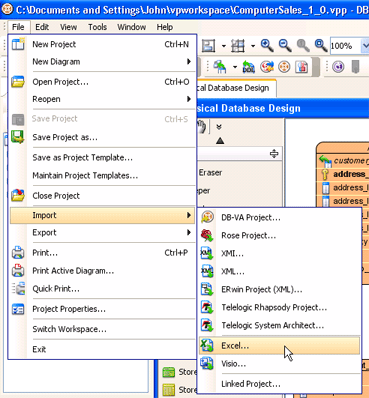This screenshot has width=369, height=398.
Task: Click the hand pan tool icon
Action: (x=201, y=127)
